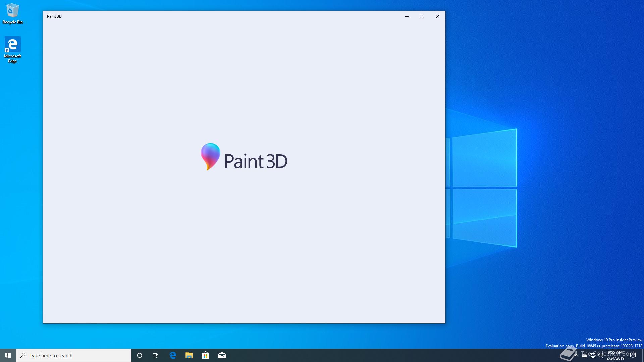The image size is (644, 362).
Task: Open Cortana from the taskbar circle icon
Action: pos(140,355)
